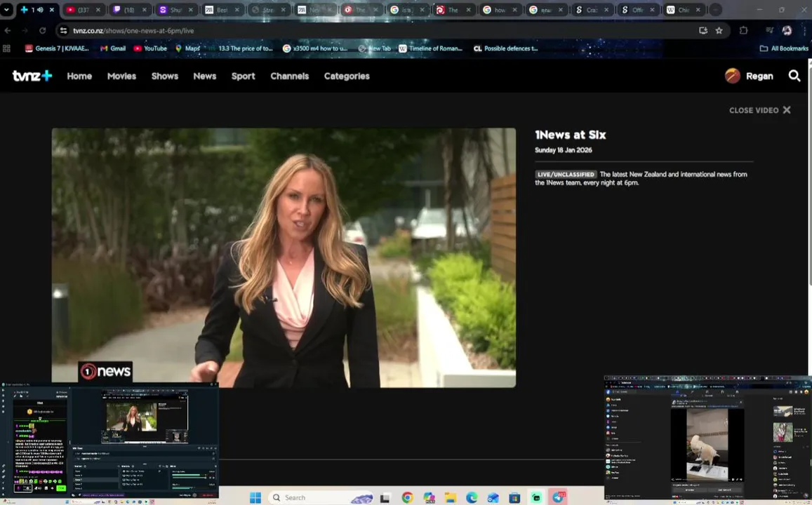Open Google Chrome from the taskbar

pyautogui.click(x=408, y=498)
